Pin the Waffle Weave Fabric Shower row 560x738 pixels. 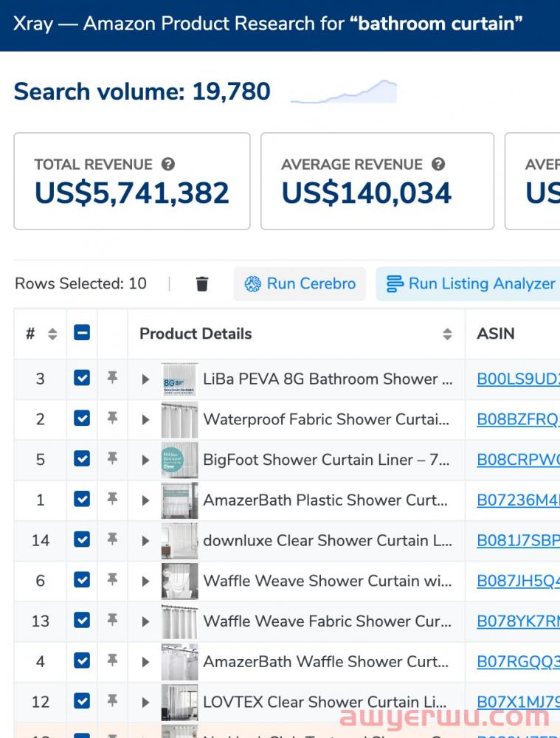tap(112, 620)
